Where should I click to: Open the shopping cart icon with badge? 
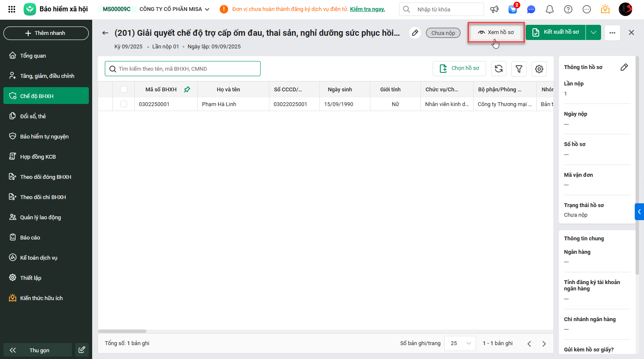click(x=513, y=9)
